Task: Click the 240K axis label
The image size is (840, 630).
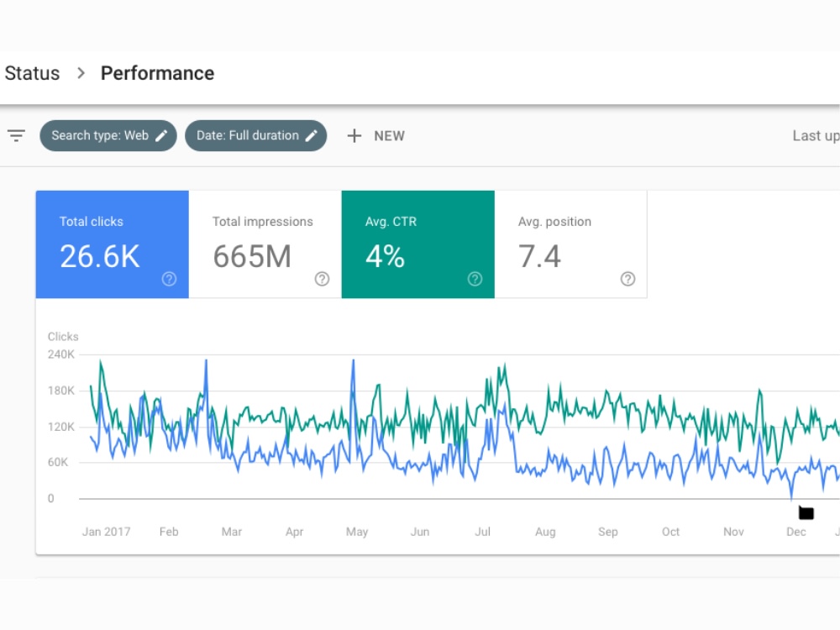Action: 61,354
